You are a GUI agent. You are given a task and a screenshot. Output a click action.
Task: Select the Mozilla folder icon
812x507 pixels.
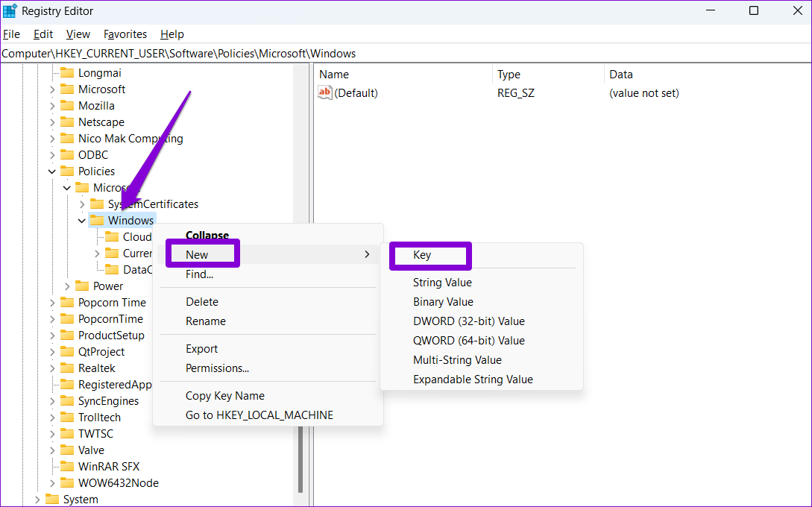click(67, 106)
